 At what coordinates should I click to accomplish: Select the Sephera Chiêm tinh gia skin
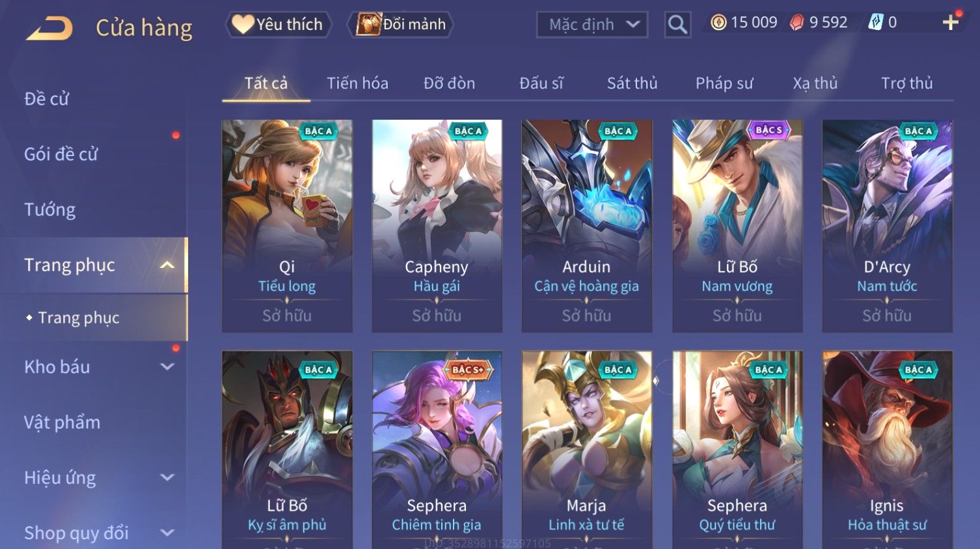[x=437, y=449]
